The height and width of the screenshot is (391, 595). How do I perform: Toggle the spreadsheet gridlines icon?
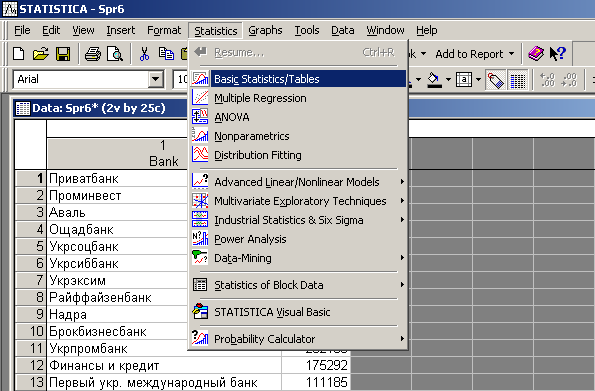518,80
